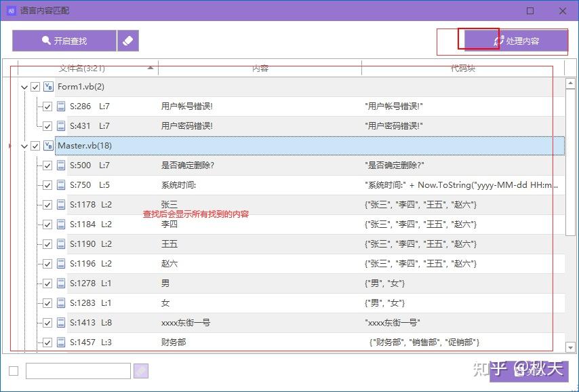Click the code block starting "系统时间:" + Now.ToString

pos(462,184)
